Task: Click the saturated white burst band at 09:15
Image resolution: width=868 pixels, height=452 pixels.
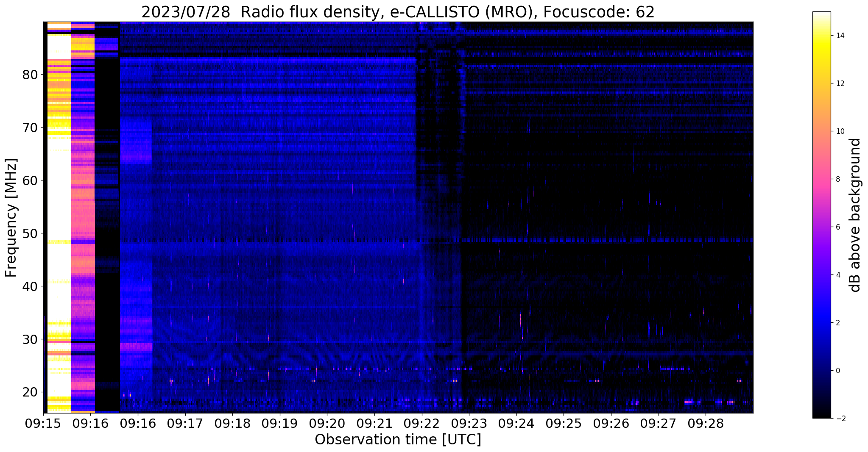Action: click(59, 217)
